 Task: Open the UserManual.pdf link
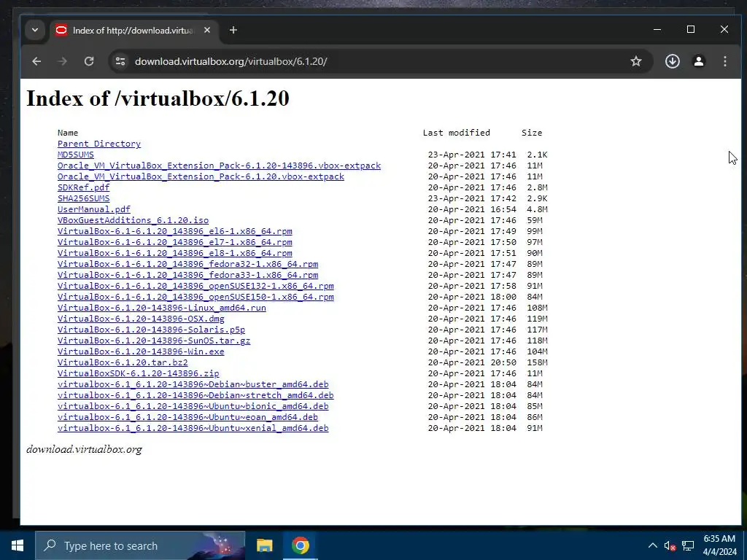[x=94, y=209]
